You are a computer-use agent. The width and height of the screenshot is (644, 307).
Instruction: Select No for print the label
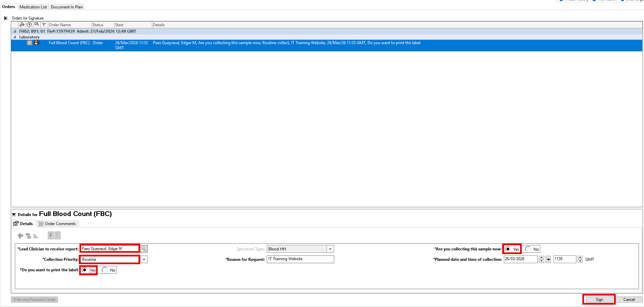[x=105, y=270]
